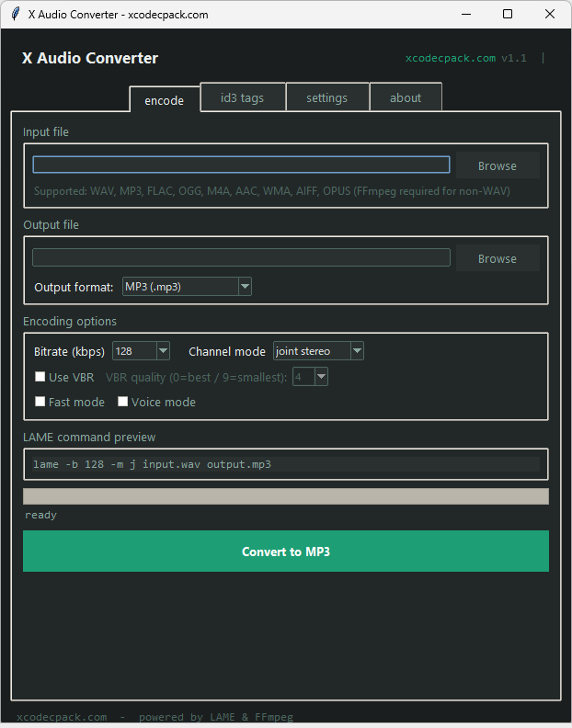
Task: Click the feather app icon in title bar
Action: coord(15,15)
